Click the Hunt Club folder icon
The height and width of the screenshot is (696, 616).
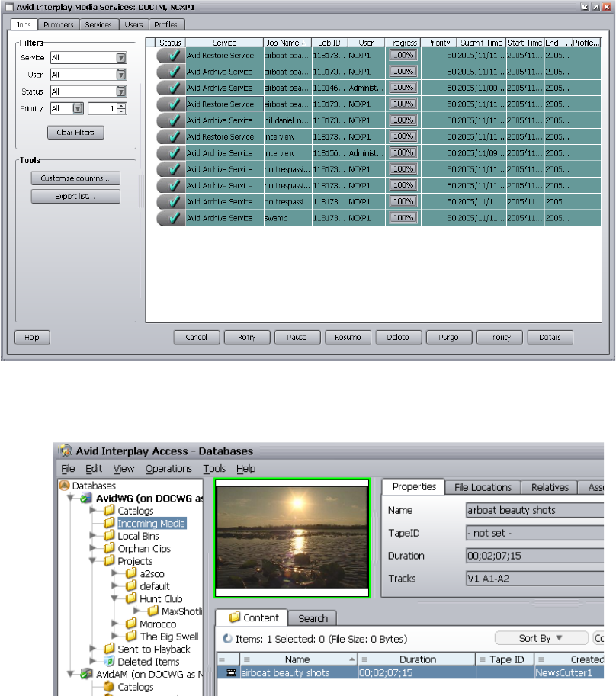131,598
